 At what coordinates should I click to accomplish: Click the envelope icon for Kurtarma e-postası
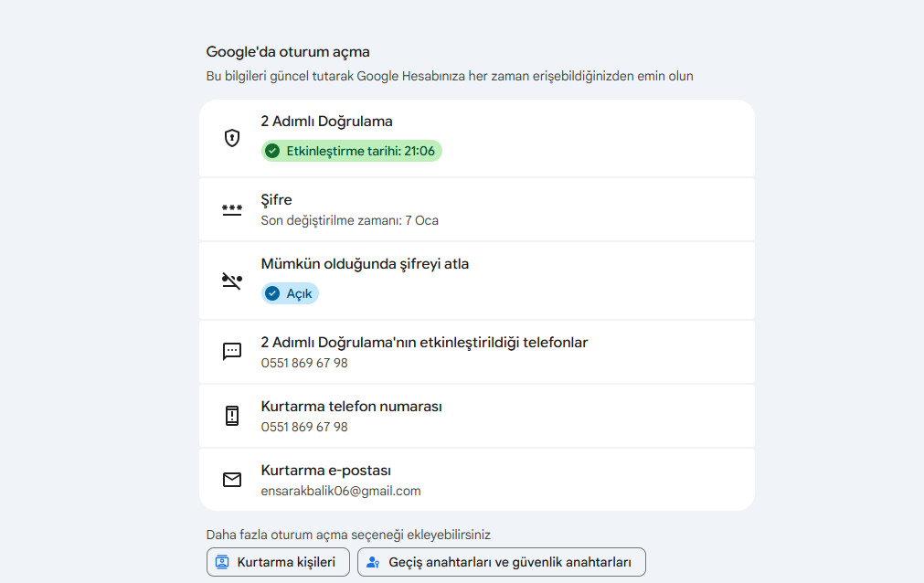pos(232,480)
